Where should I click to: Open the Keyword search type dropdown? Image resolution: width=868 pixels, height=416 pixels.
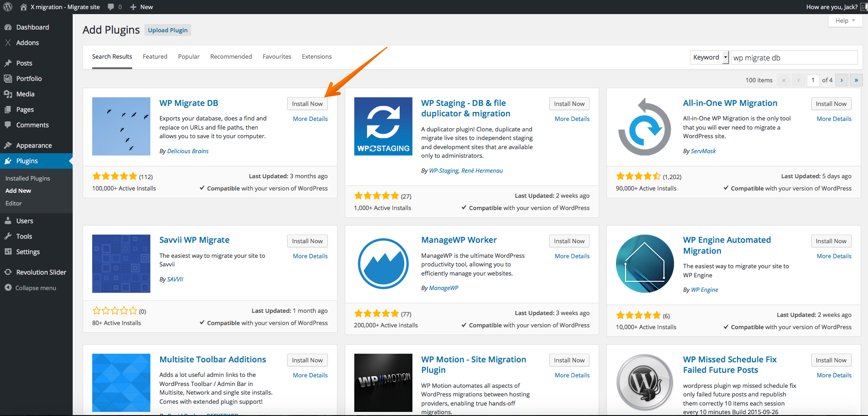tap(709, 57)
